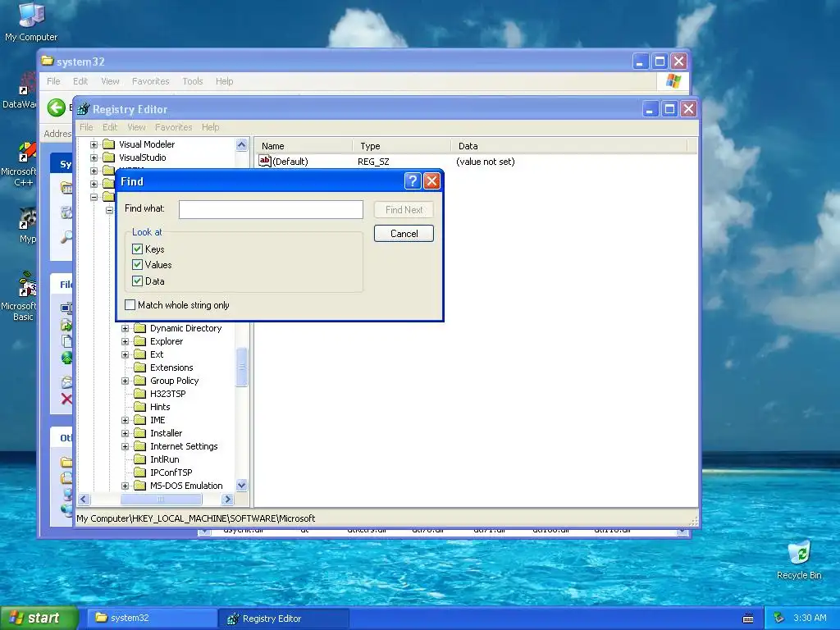Click the system tray icon beside clock

779,618
